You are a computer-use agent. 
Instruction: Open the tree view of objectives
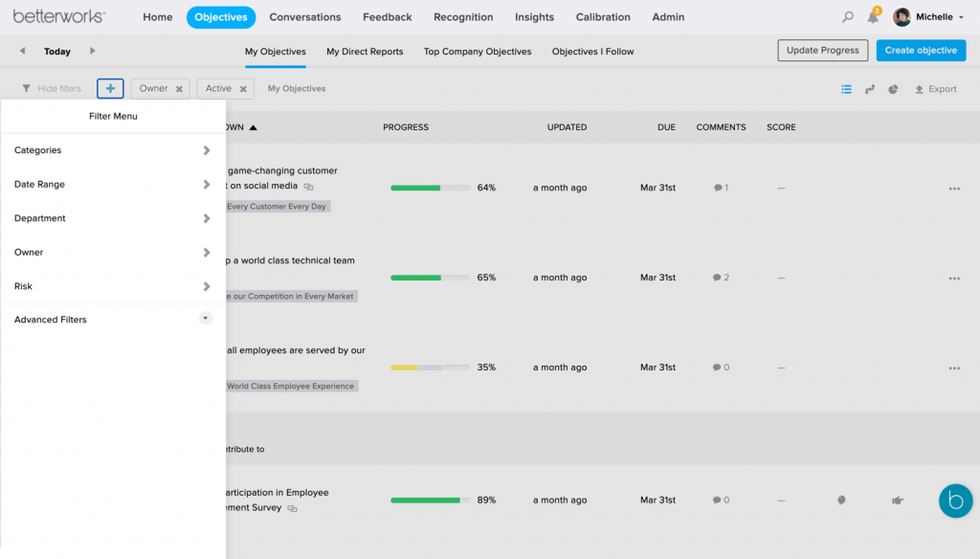870,88
